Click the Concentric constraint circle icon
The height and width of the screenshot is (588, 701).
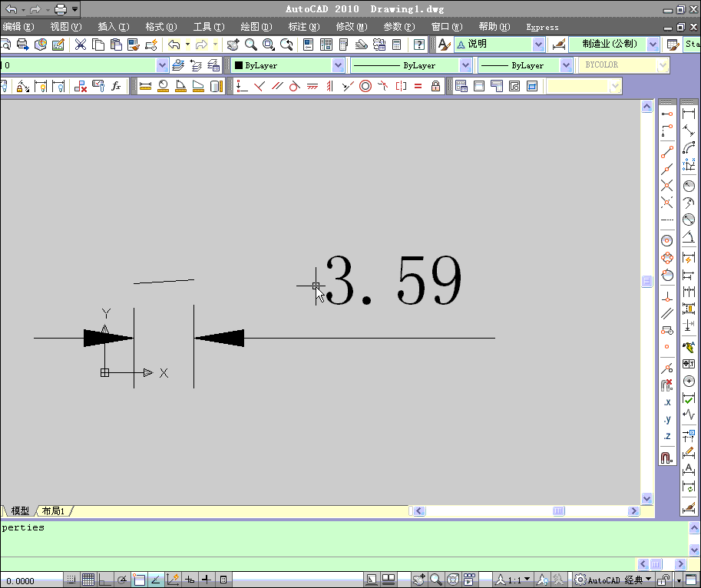point(365,86)
